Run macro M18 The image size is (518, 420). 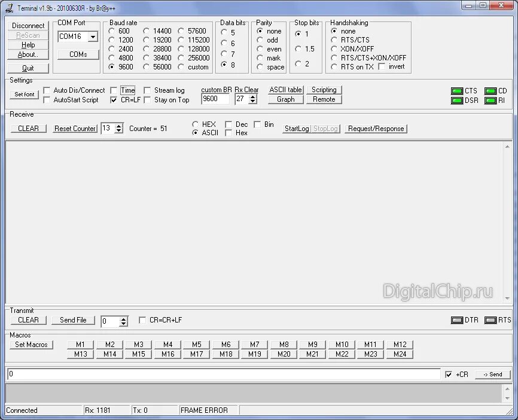(226, 354)
